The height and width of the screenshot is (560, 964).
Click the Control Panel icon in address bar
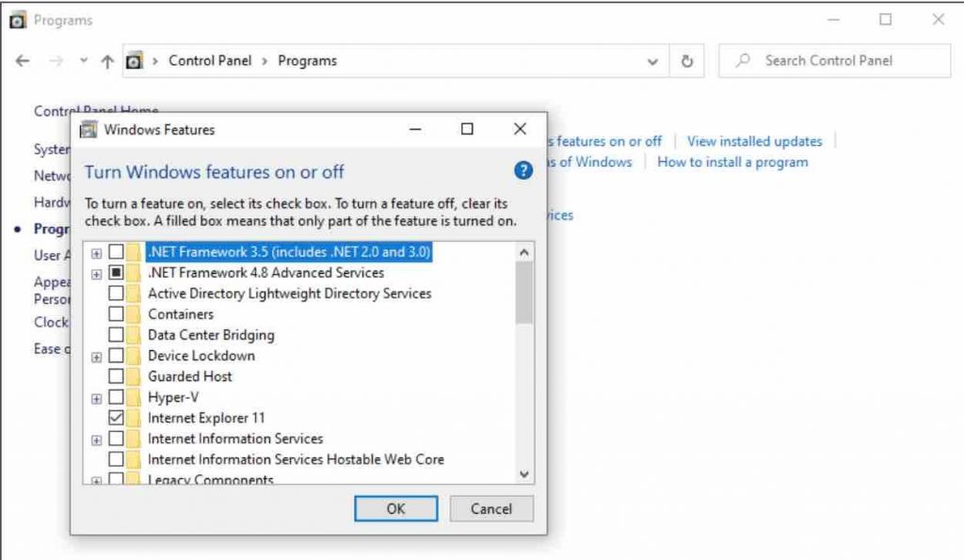point(135,60)
